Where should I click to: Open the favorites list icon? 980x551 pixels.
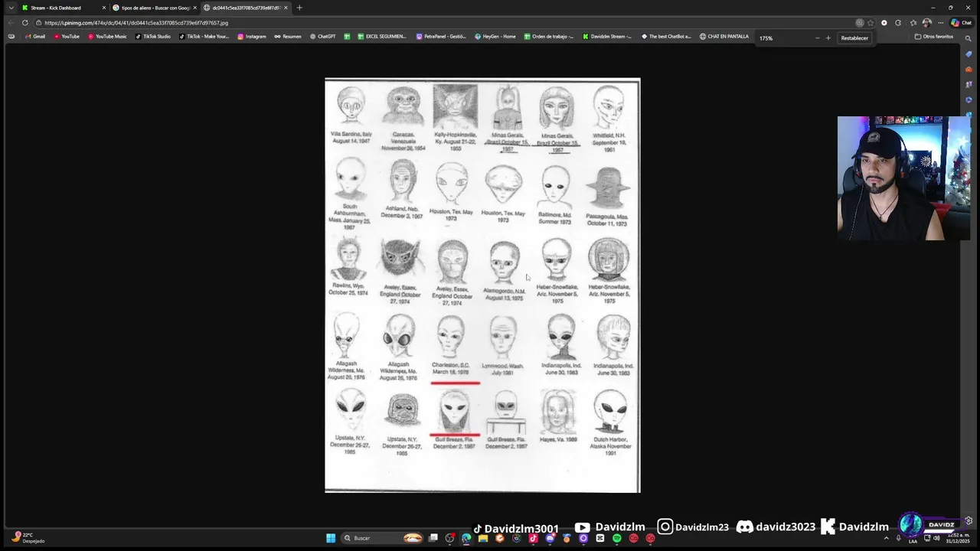[x=913, y=23]
